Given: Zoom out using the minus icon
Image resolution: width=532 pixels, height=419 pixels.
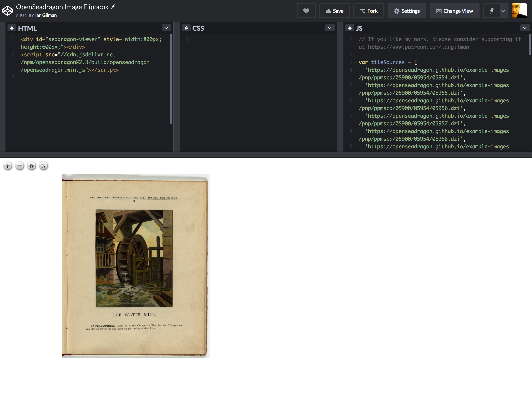Looking at the screenshot, I should click(20, 166).
